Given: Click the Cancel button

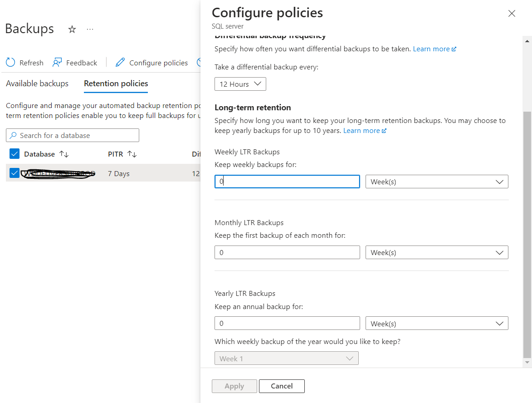Looking at the screenshot, I should (282, 386).
